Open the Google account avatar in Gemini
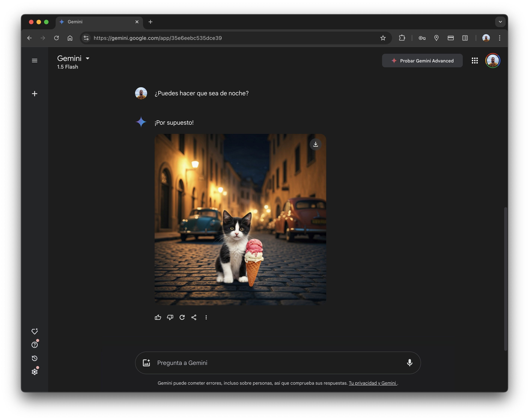This screenshot has width=529, height=420. [493, 61]
